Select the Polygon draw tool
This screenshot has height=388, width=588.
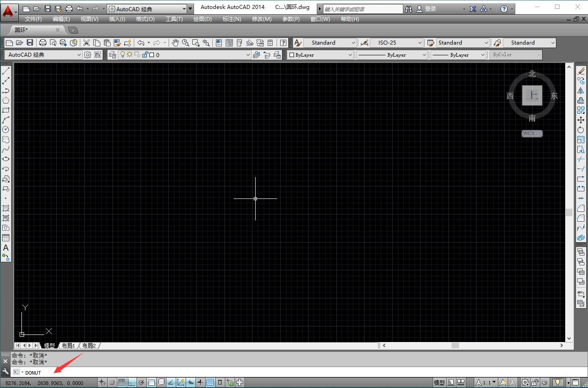pyautogui.click(x=6, y=100)
